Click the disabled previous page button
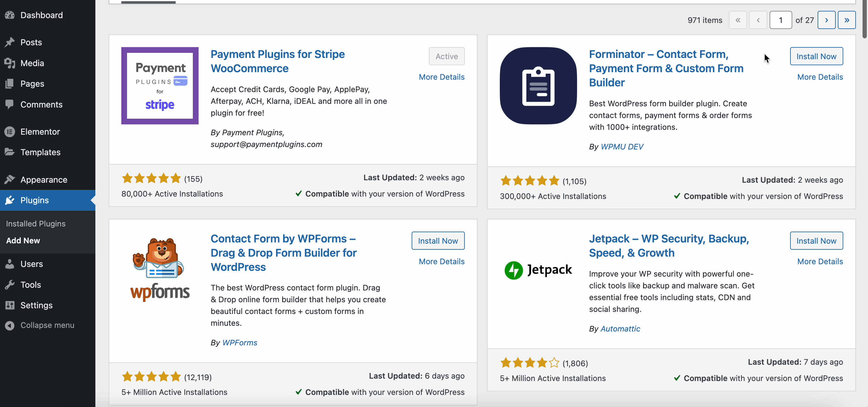868x407 pixels. click(758, 20)
